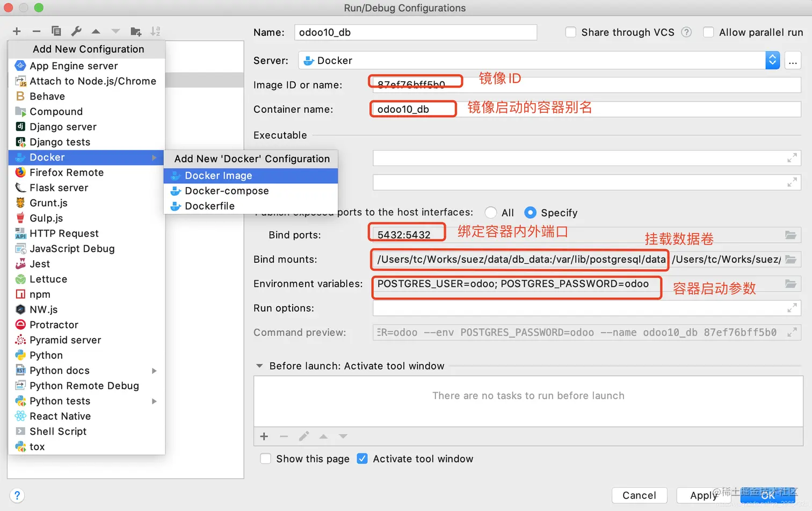
Task: Select Python Remote Debug configuration
Action: pyautogui.click(x=86, y=386)
